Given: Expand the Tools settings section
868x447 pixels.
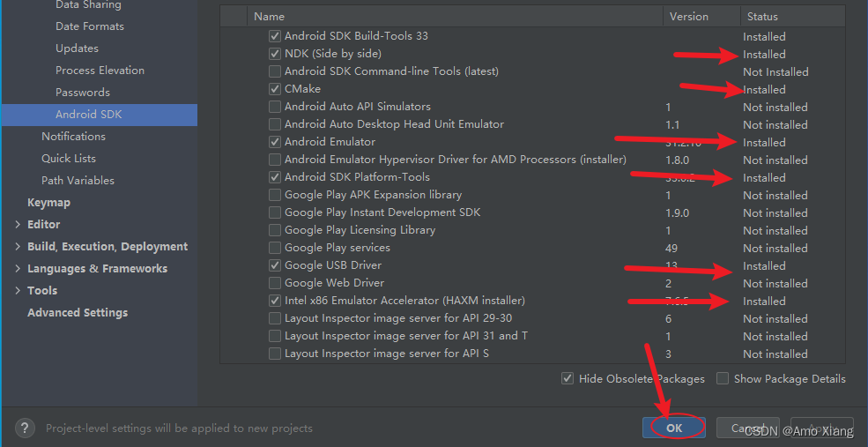Looking at the screenshot, I should [x=18, y=290].
